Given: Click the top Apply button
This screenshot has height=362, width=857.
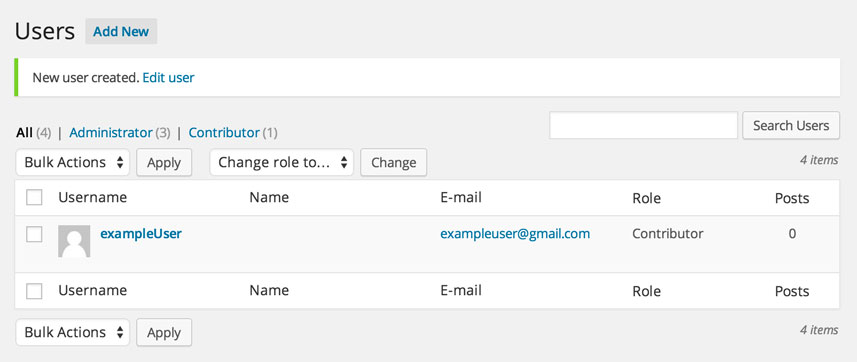Looking at the screenshot, I should 164,163.
